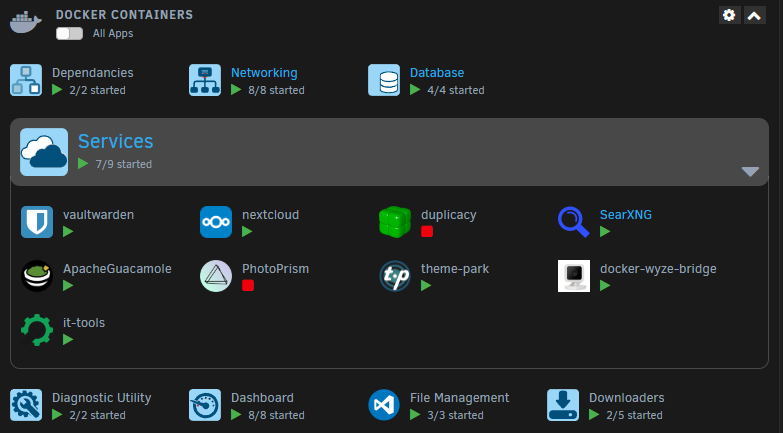Open Docker Containers settings gear
Image resolution: width=783 pixels, height=433 pixels.
coord(729,15)
